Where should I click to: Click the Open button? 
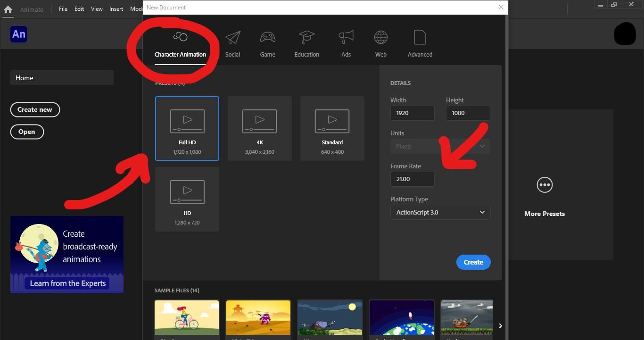[27, 132]
